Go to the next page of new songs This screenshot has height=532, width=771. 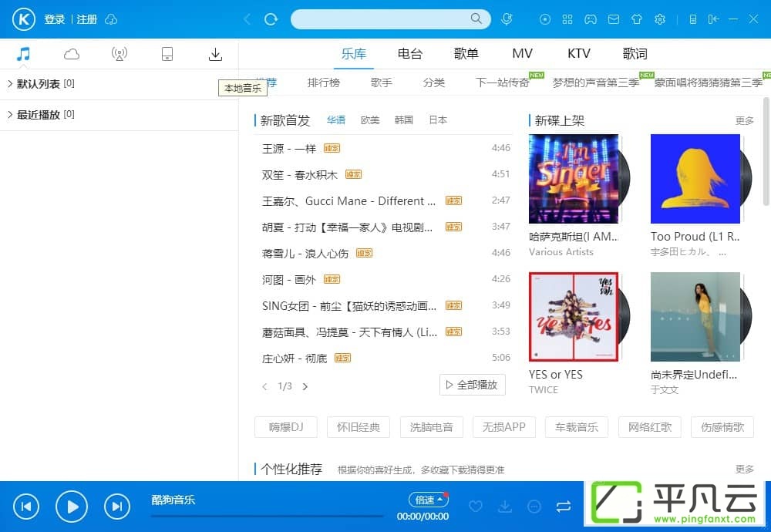click(x=305, y=386)
